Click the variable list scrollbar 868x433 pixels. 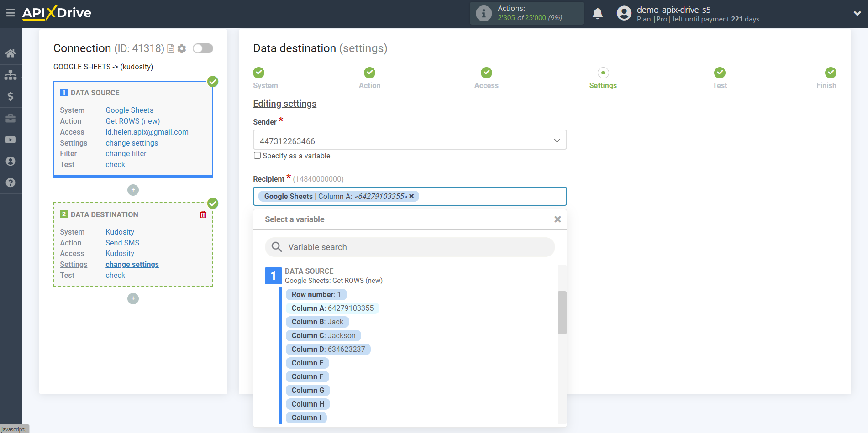[562, 313]
